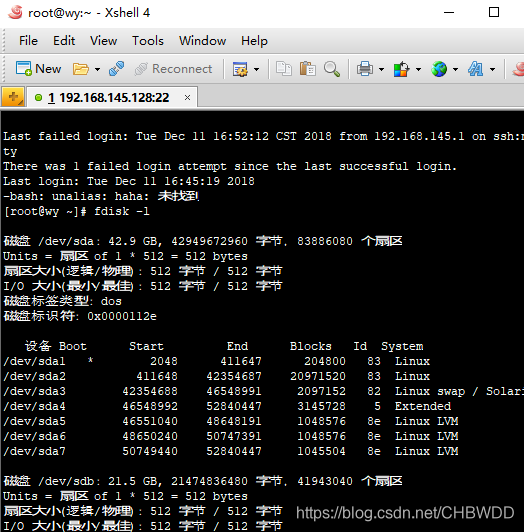Maximize the Xshell window
The width and height of the screenshot is (524, 532).
(494, 12)
